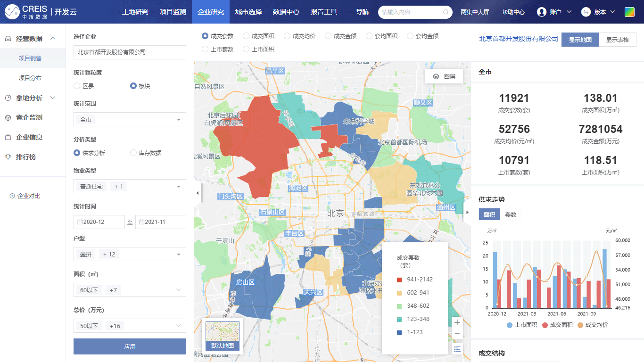The height and width of the screenshot is (362, 644).
Task: Open the 面积 60以下 dropdown
Action: click(130, 290)
